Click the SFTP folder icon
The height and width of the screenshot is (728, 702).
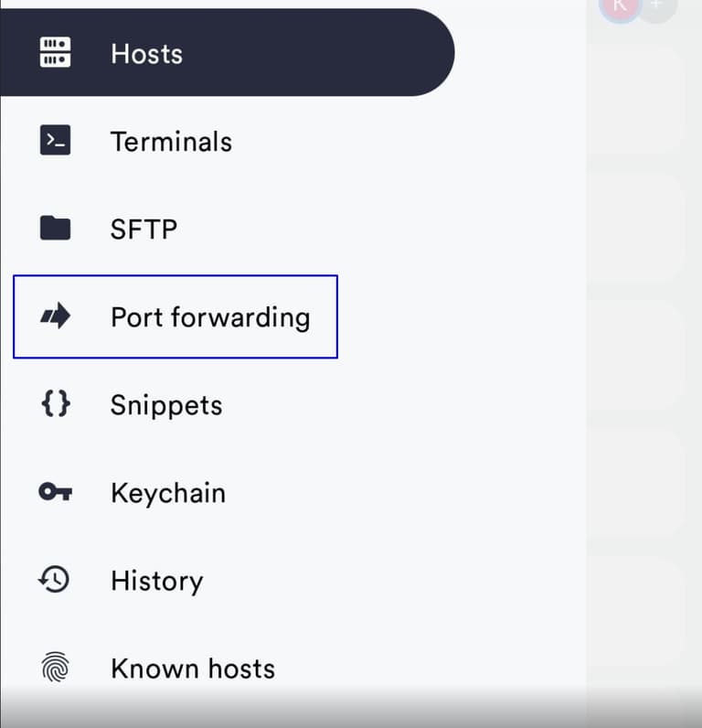[55, 228]
